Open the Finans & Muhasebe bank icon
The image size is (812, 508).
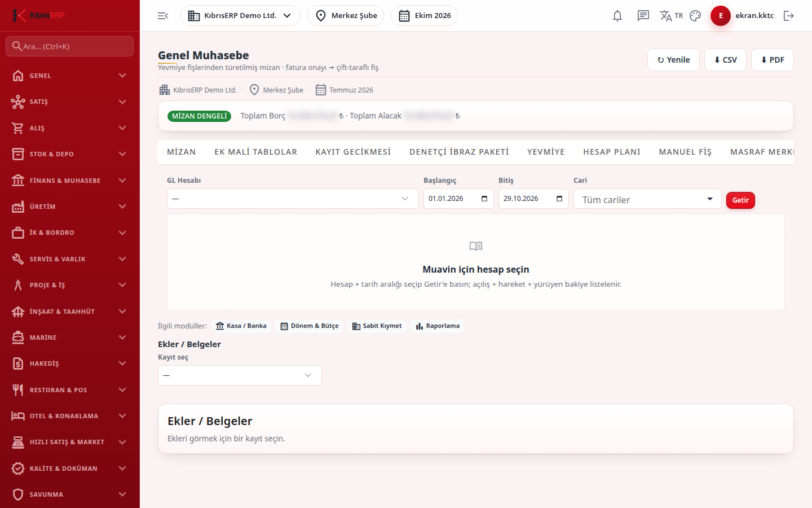tap(18, 181)
